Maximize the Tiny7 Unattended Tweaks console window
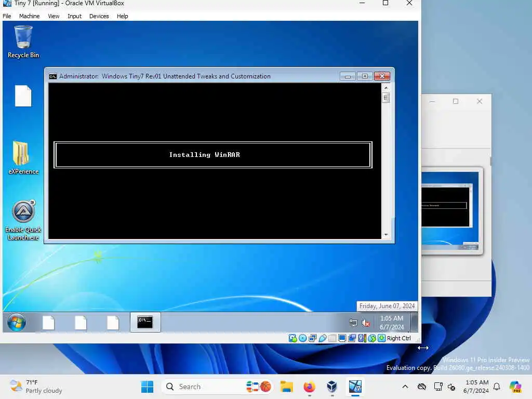Image resolution: width=532 pixels, height=399 pixels. tap(365, 76)
